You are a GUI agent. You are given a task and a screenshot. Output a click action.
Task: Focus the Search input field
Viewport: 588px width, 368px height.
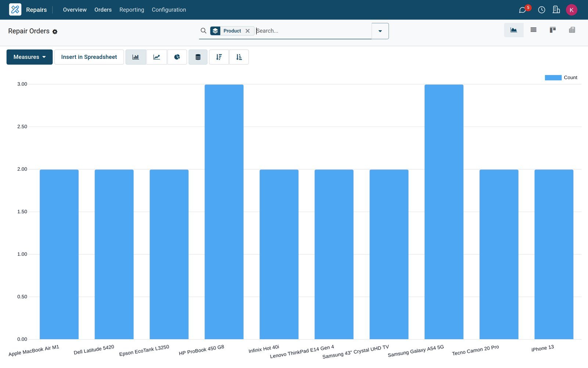pos(313,31)
